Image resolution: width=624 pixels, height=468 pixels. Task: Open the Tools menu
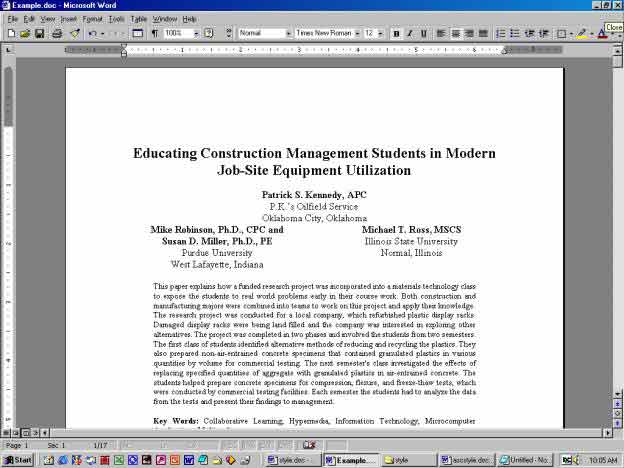tap(116, 19)
